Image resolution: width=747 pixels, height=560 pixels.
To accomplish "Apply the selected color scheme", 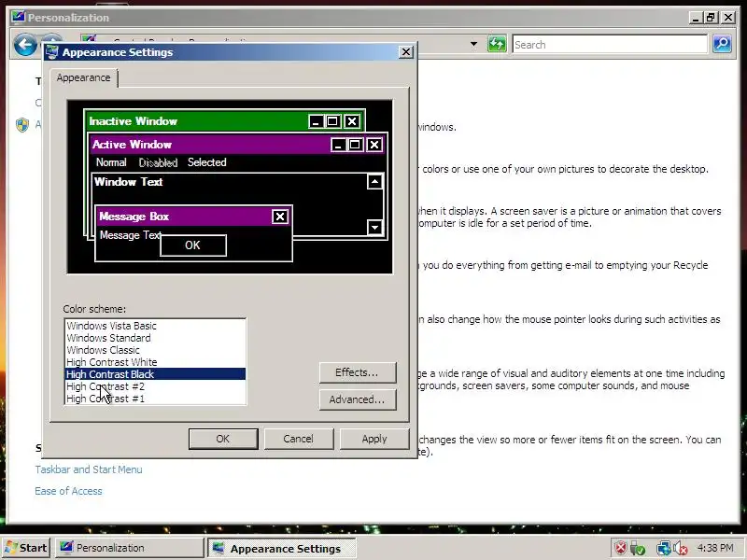I will (374, 439).
